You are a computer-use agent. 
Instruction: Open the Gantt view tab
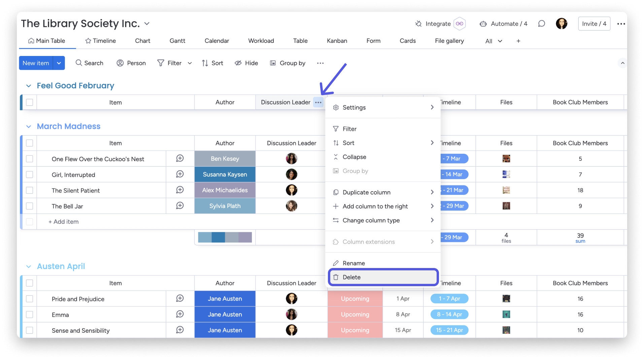(x=177, y=41)
